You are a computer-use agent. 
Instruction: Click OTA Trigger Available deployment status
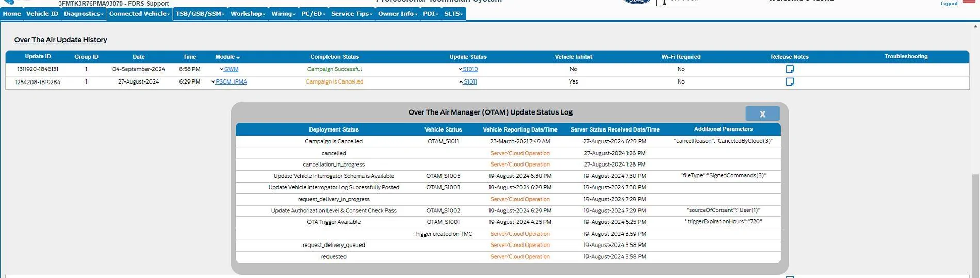(x=334, y=222)
